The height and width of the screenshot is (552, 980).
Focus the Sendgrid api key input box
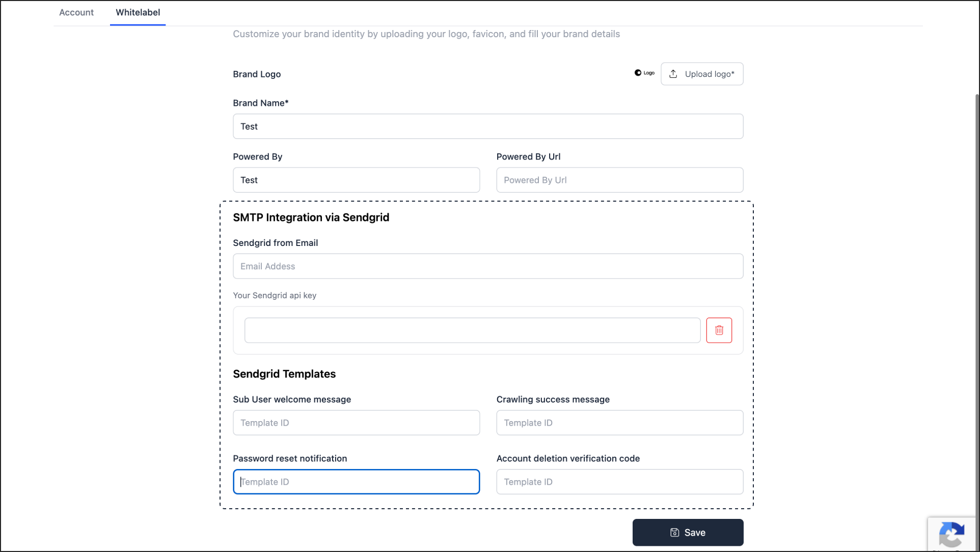472,330
